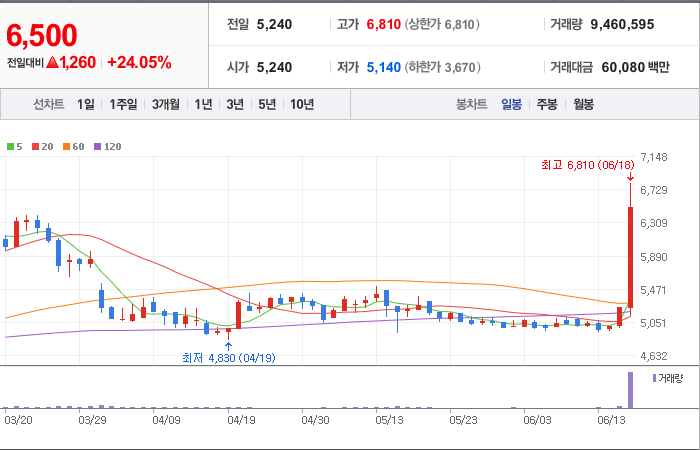The image size is (700, 450).
Task: Click the large purple volume bar
Action: [x=631, y=390]
